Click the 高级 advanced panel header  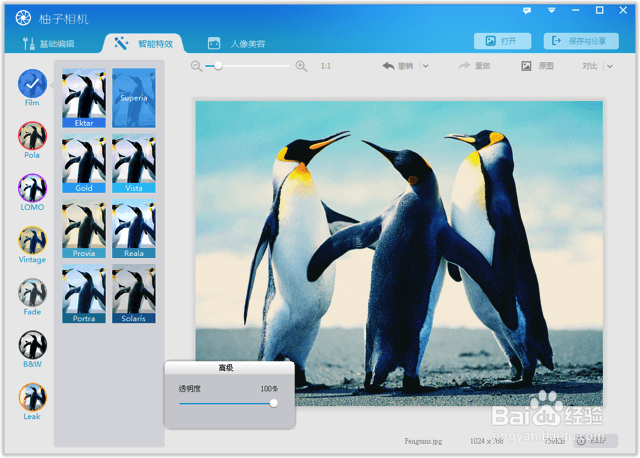pos(229,368)
